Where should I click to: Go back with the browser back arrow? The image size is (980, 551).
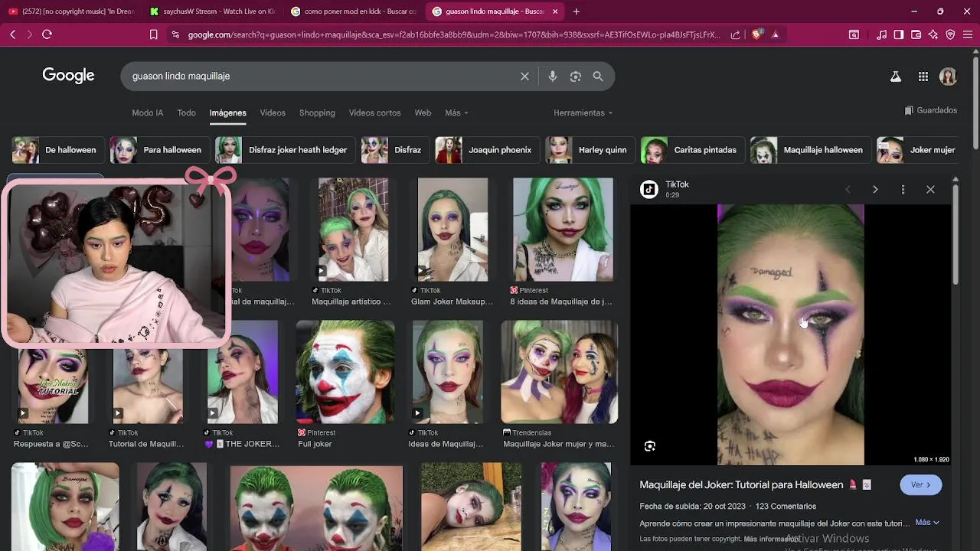(12, 34)
